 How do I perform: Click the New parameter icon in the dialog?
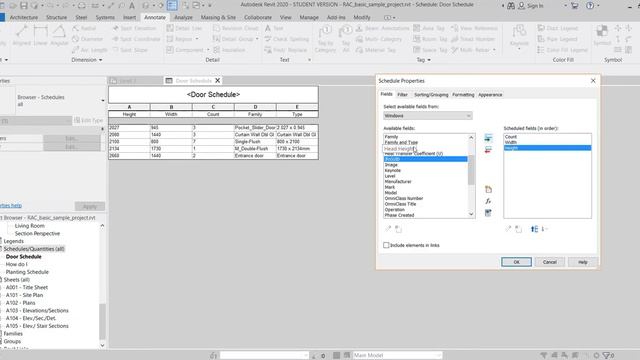[488, 189]
